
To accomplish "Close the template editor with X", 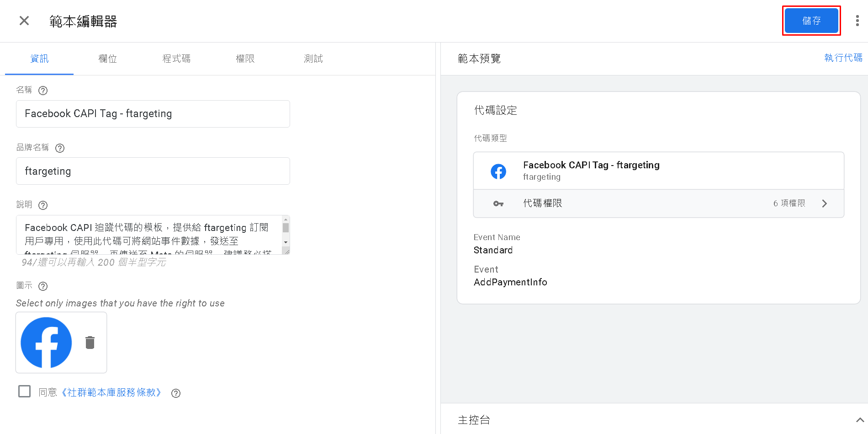I will pyautogui.click(x=24, y=21).
